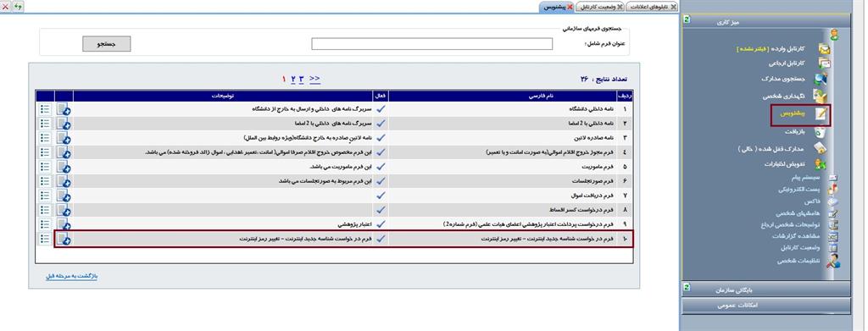Click the create-document icon for row 10
868x331 pixels.
point(64,239)
